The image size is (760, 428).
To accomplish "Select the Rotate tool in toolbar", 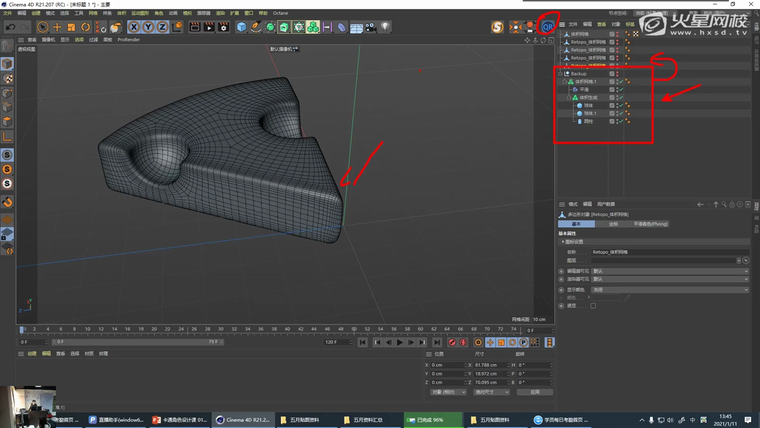I will [x=85, y=27].
